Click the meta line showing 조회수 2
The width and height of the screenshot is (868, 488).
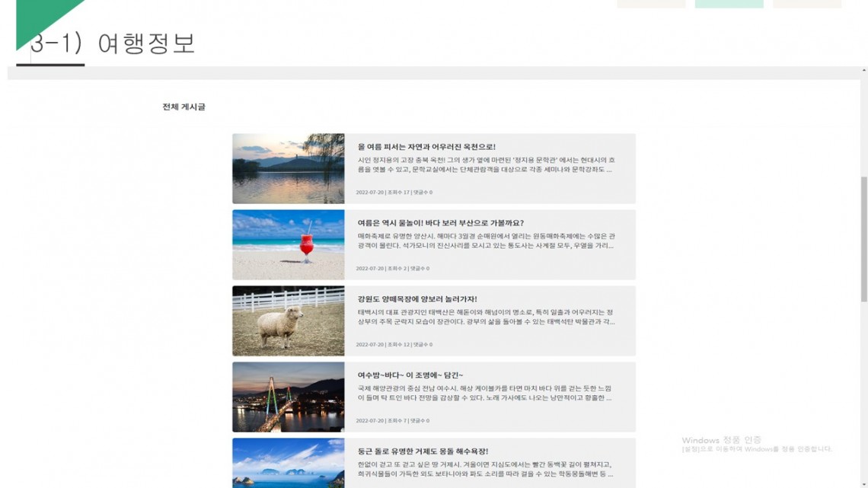(x=392, y=268)
